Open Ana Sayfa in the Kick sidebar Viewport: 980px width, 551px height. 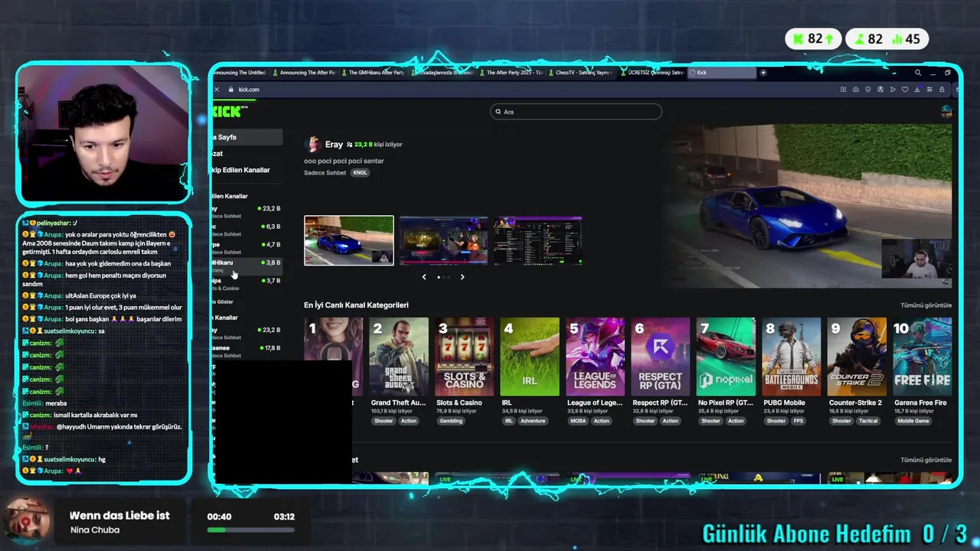pos(247,137)
